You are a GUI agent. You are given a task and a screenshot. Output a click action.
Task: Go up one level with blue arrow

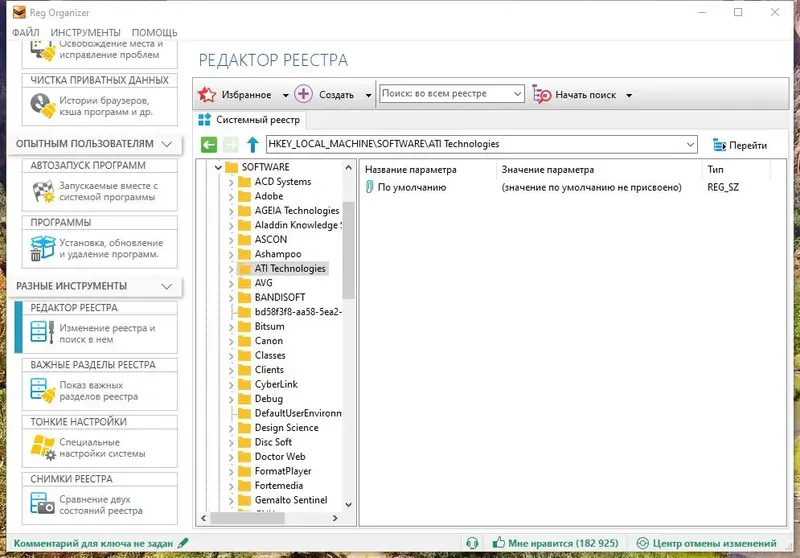point(253,145)
